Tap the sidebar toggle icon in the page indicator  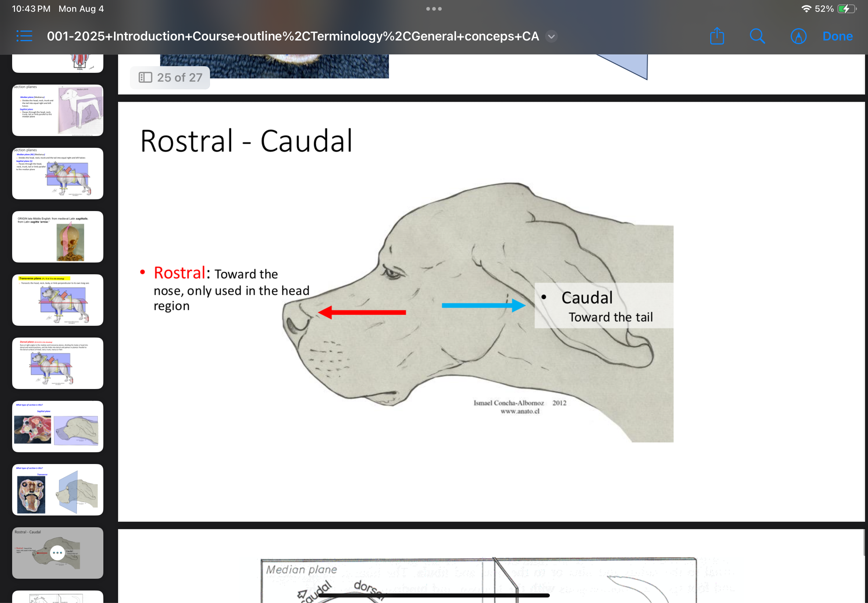pyautogui.click(x=145, y=78)
